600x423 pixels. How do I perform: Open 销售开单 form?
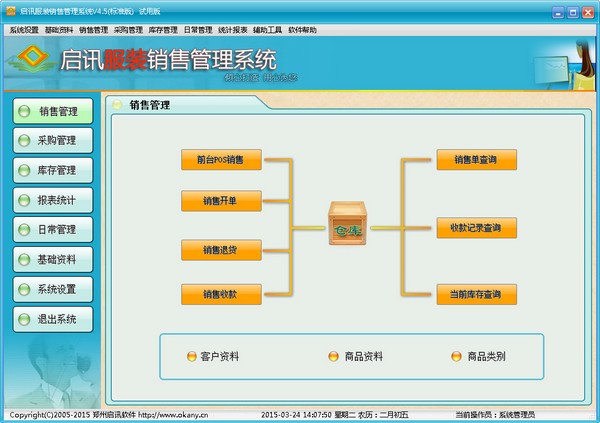pos(221,201)
